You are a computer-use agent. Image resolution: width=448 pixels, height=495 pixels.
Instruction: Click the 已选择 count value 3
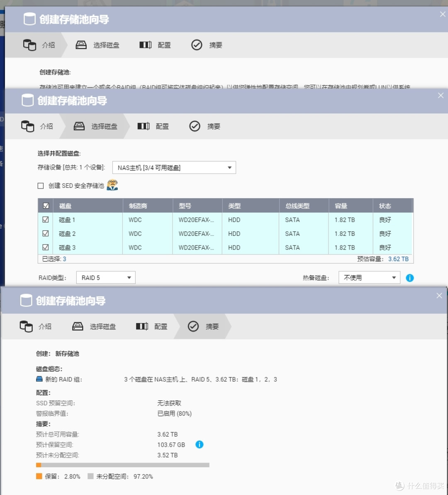65,259
